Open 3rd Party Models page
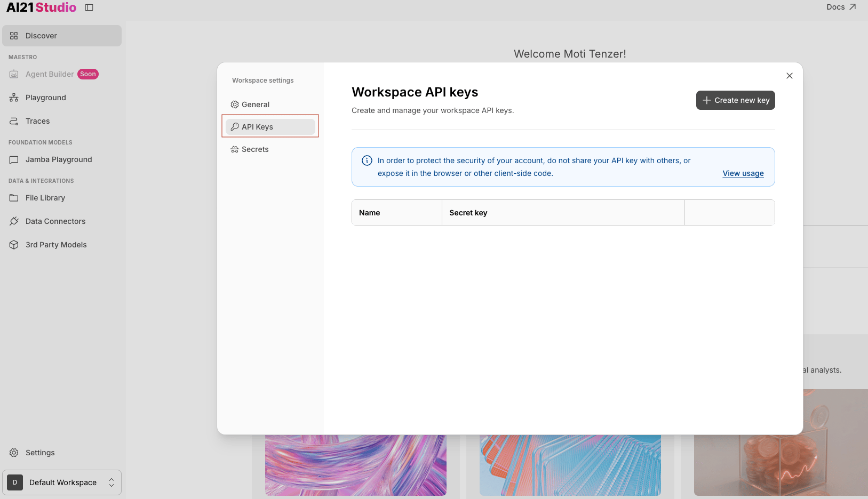The width and height of the screenshot is (868, 499). pyautogui.click(x=62, y=245)
